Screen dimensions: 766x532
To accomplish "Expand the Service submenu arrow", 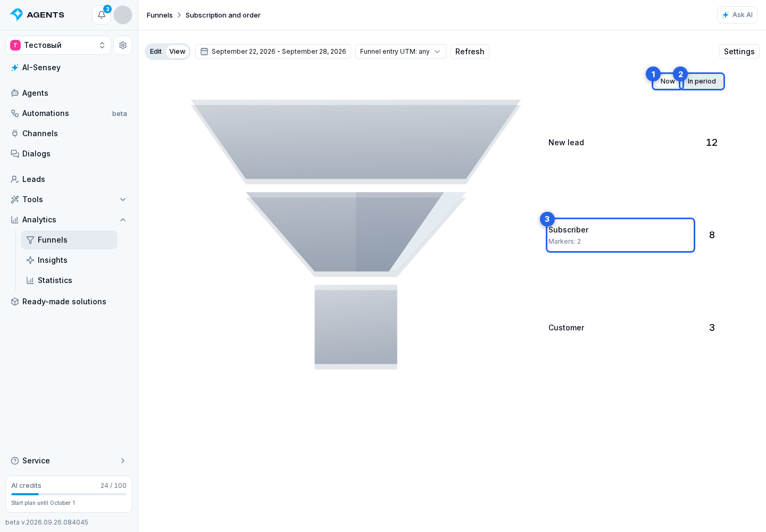I will pyautogui.click(x=123, y=461).
